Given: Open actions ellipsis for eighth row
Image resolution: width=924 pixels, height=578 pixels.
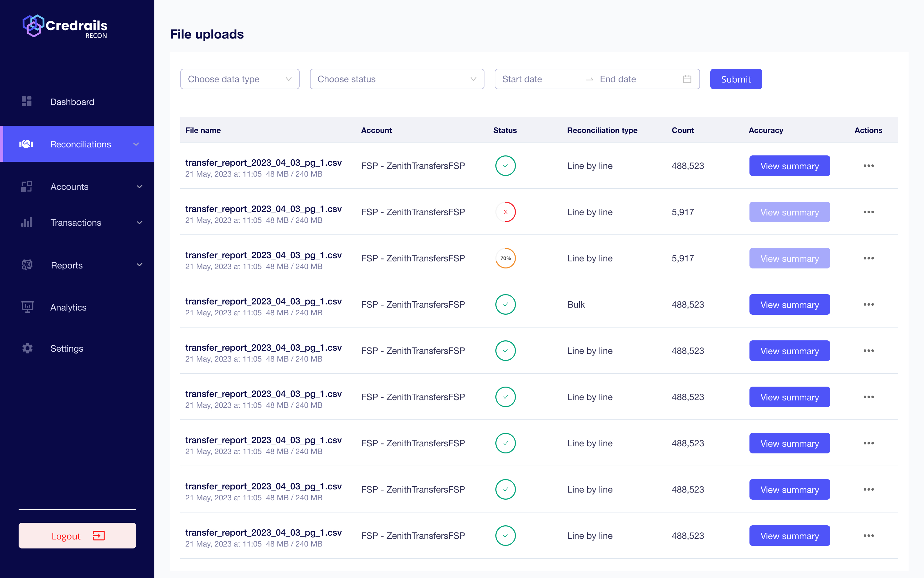Looking at the screenshot, I should (x=868, y=489).
